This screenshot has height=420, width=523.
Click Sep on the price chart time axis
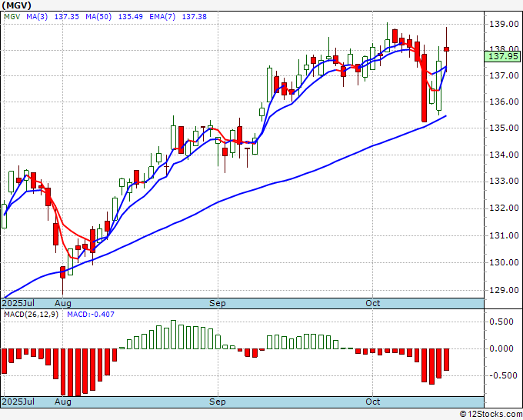pyautogui.click(x=218, y=303)
